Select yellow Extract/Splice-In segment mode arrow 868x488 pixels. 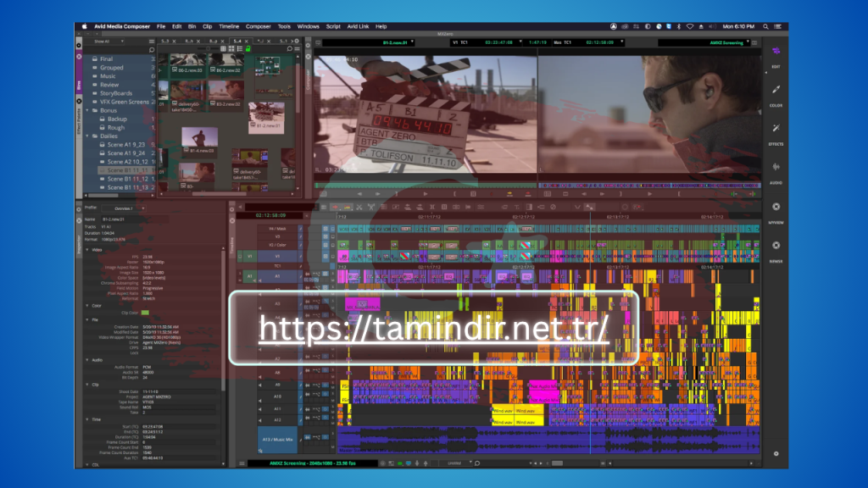(347, 207)
